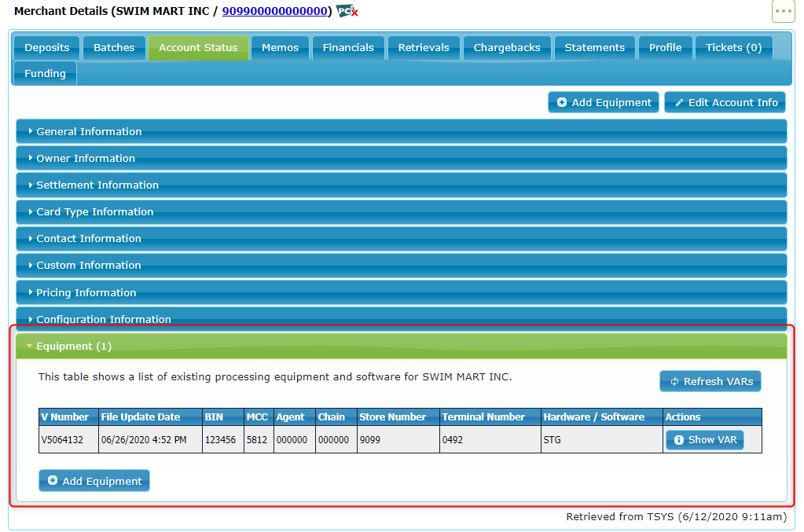Screen dimensions: 804x532
Task: Click the V Number column header
Action: click(68, 416)
